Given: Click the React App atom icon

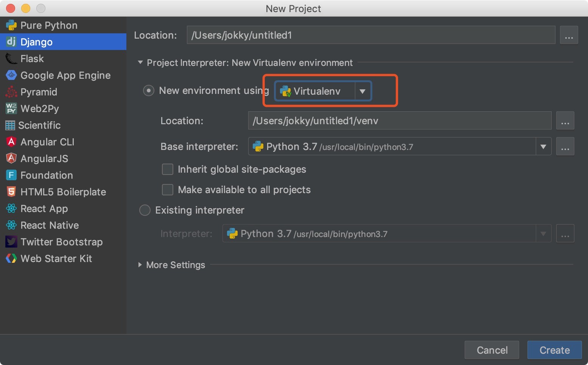Looking at the screenshot, I should coord(11,209).
